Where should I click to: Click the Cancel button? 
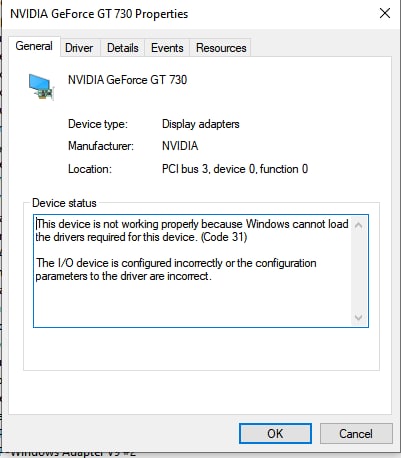click(356, 434)
